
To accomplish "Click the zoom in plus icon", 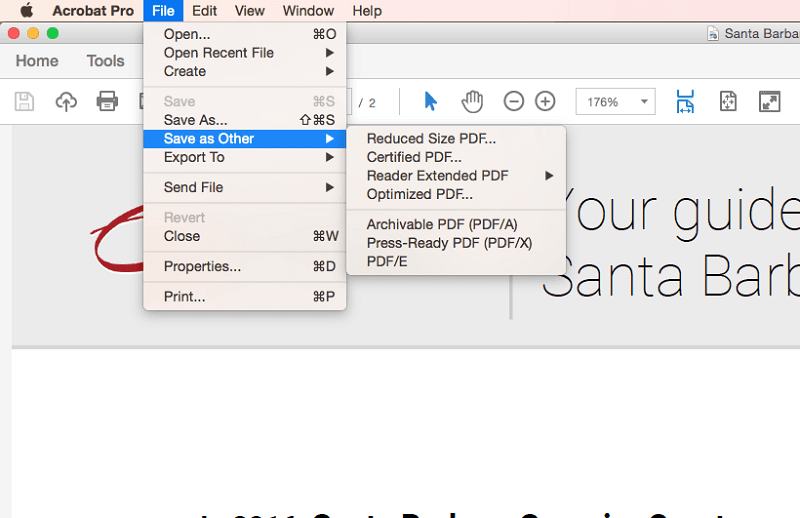I will (x=545, y=101).
